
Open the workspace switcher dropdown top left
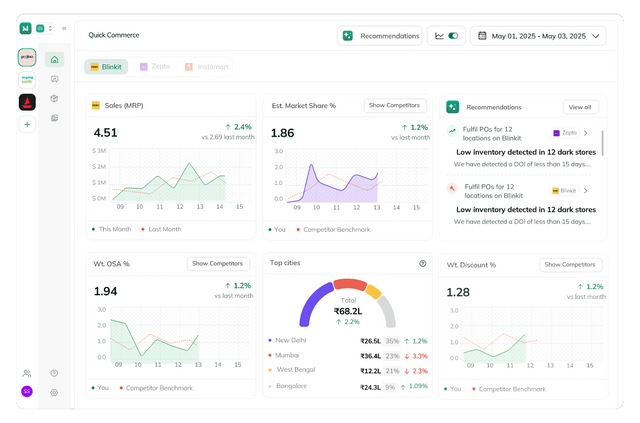click(x=45, y=29)
